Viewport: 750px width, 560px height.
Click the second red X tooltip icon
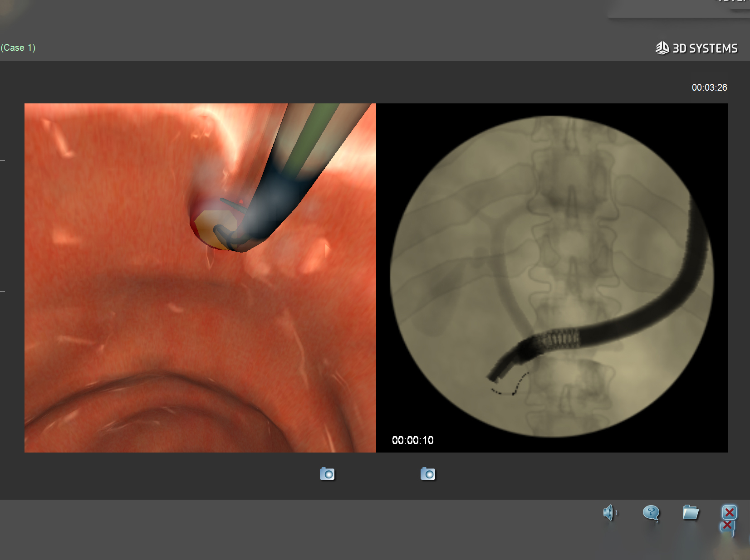pos(727,526)
